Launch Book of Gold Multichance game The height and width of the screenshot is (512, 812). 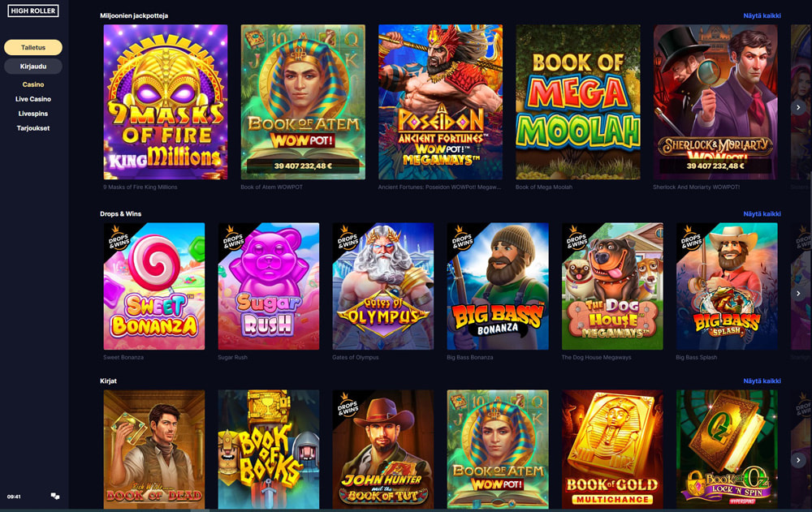pos(612,450)
